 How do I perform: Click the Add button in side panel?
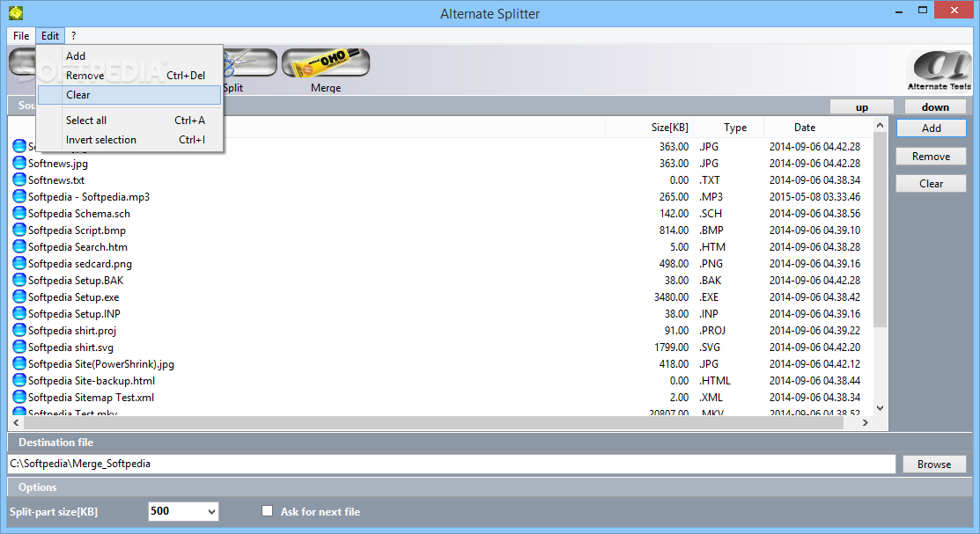point(932,128)
